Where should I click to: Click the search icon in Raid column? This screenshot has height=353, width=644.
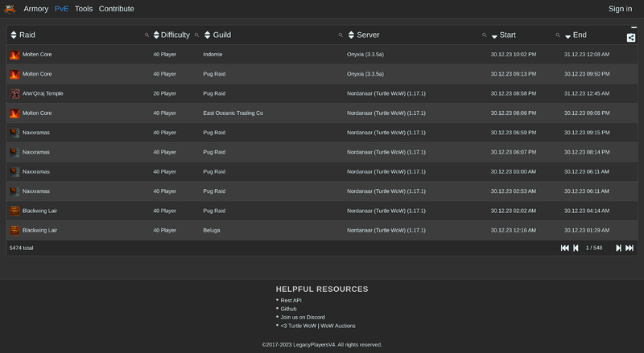click(147, 35)
